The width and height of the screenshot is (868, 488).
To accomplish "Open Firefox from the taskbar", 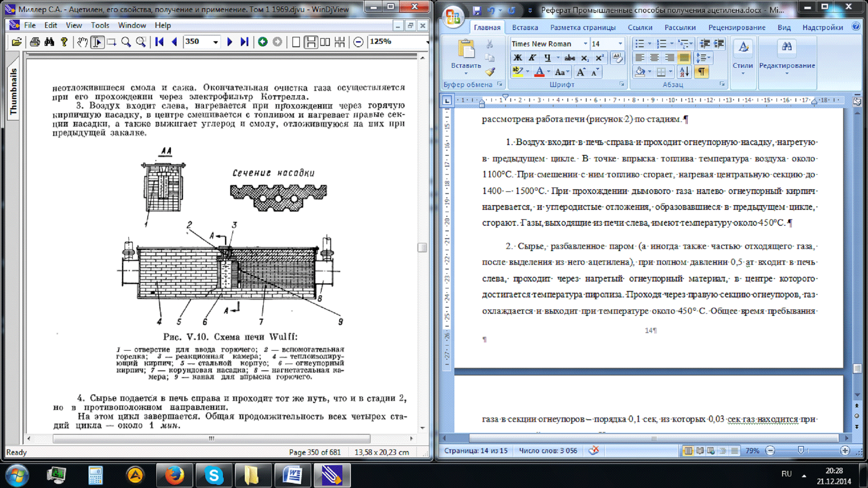I will coord(174,476).
